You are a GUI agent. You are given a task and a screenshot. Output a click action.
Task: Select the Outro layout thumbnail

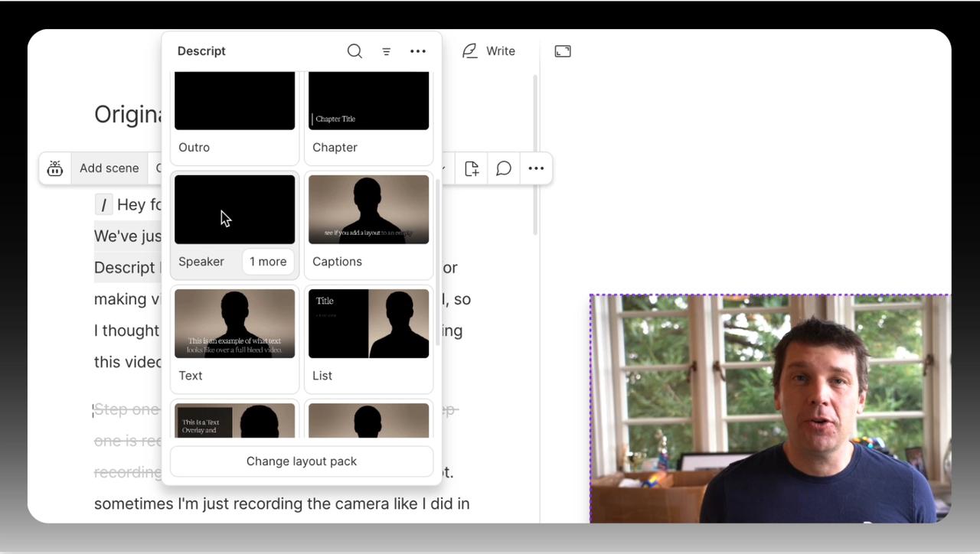click(234, 100)
